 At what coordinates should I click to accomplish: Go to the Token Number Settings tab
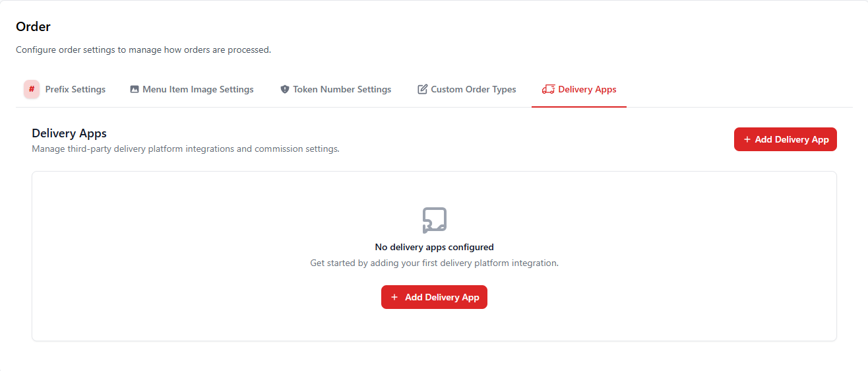(342, 89)
